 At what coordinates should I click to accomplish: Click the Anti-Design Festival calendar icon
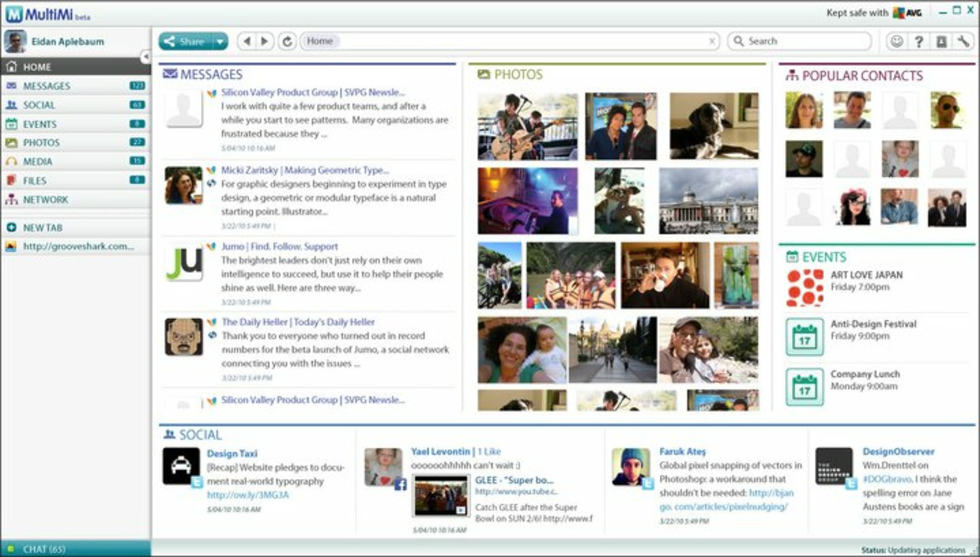point(805,337)
